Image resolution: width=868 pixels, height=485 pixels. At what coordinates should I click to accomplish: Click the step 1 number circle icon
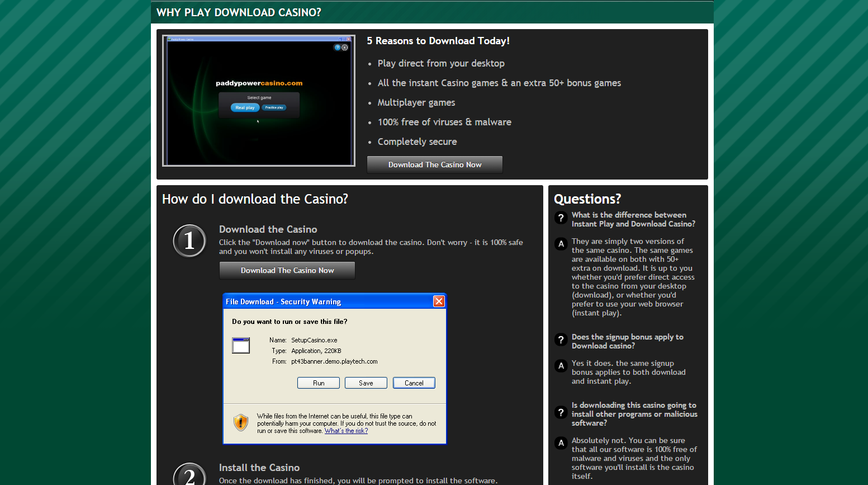click(189, 241)
